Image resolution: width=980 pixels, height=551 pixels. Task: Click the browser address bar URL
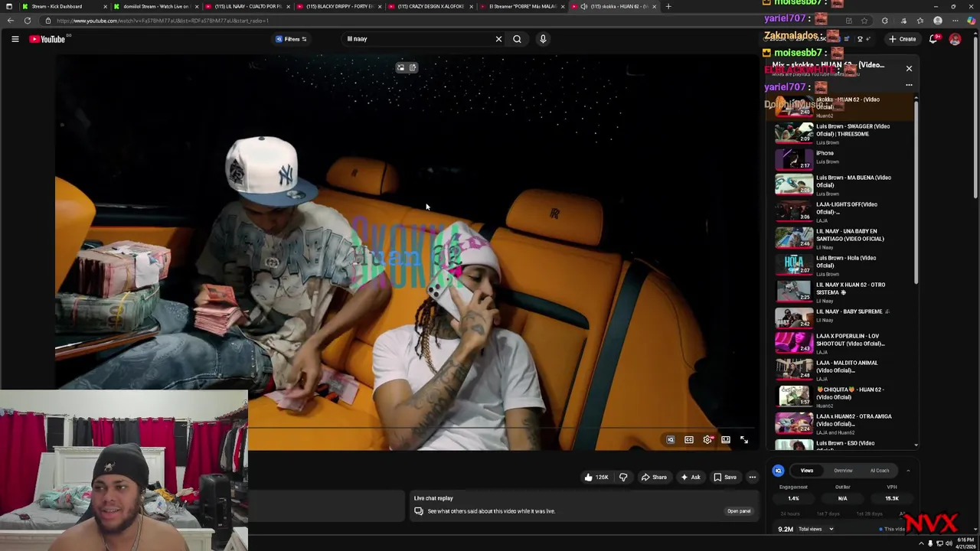tap(162, 21)
